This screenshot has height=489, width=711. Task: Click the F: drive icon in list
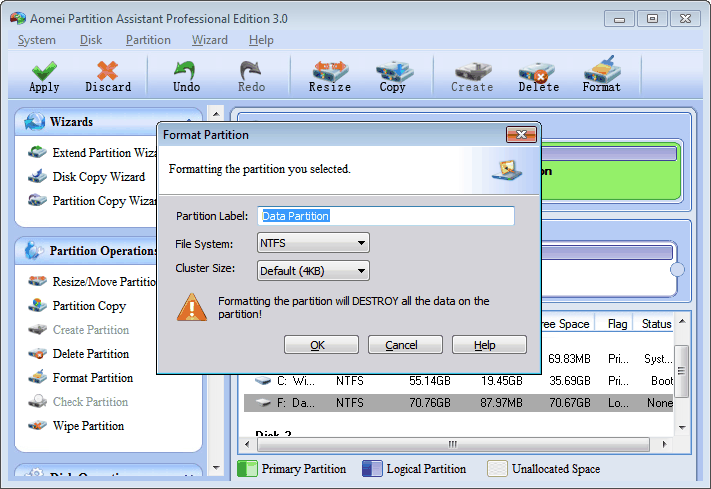point(263,402)
